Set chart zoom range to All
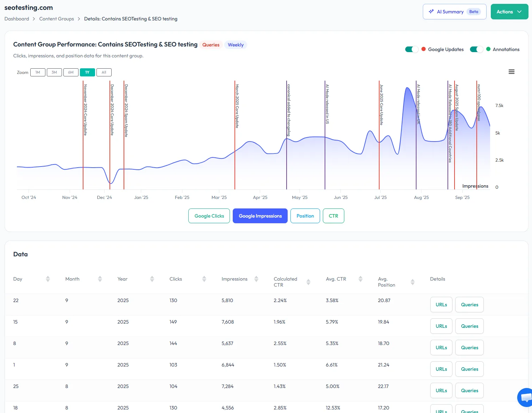Image resolution: width=532 pixels, height=413 pixels. pos(104,72)
